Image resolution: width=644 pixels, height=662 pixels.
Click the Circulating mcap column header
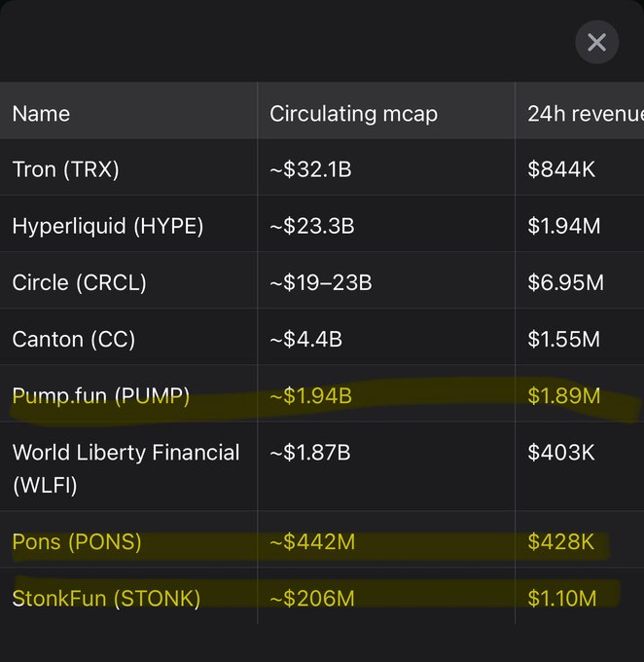[x=386, y=111]
